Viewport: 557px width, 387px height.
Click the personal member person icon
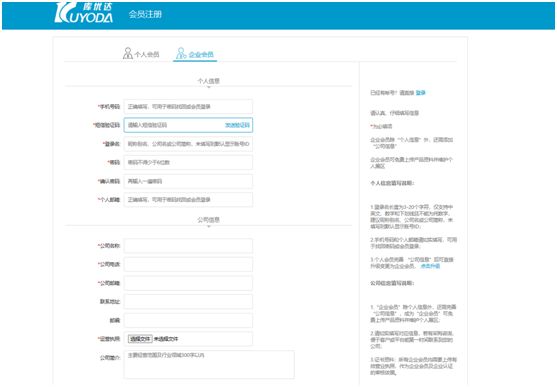128,53
